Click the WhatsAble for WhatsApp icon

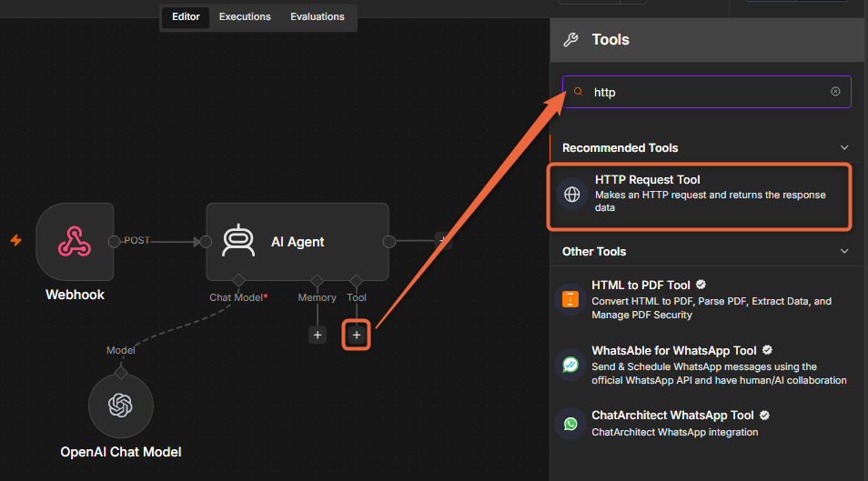tap(570, 365)
